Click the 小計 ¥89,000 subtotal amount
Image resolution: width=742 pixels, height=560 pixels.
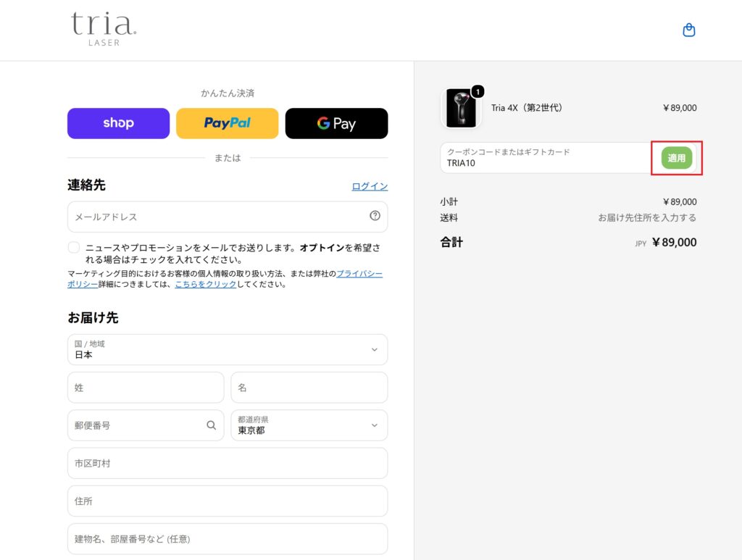[x=680, y=201]
